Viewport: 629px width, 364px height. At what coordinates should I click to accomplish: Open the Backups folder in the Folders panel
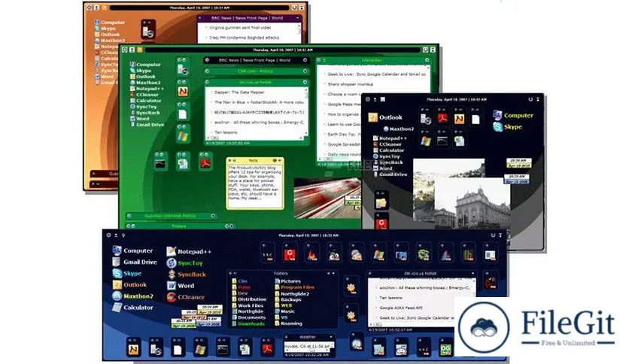pyautogui.click(x=288, y=299)
